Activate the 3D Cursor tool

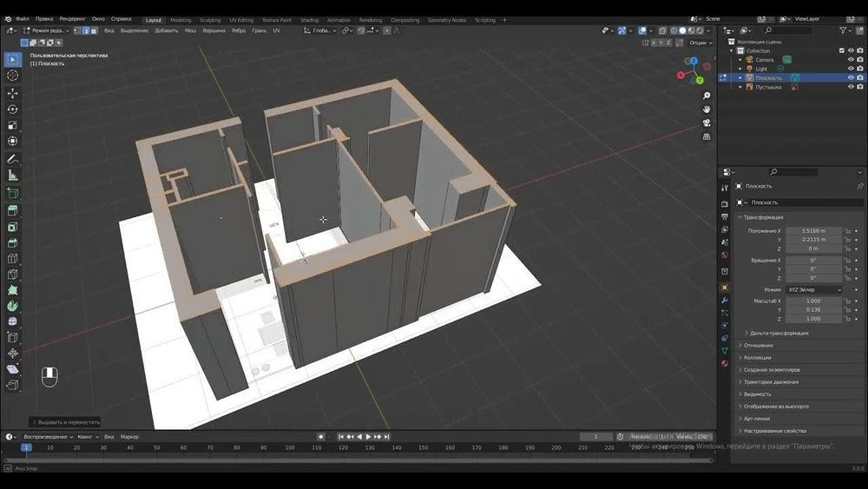[13, 76]
